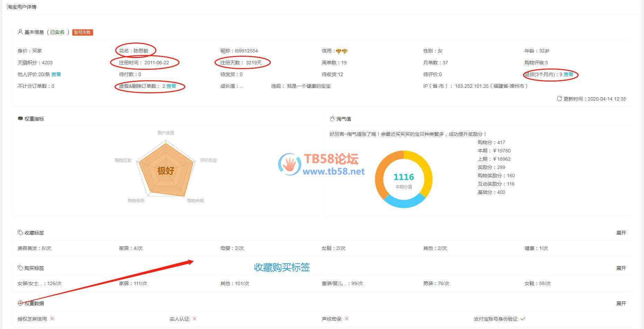Click the user icon beside 基本信息

pos(20,32)
